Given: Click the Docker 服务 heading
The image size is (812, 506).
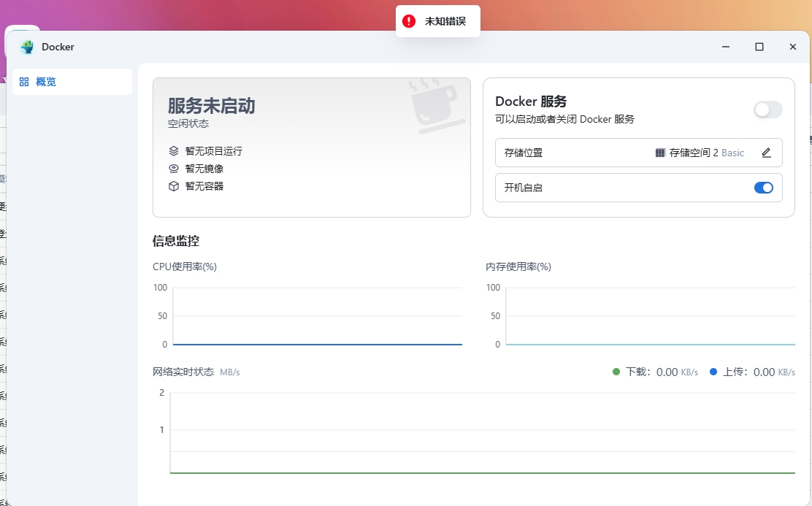Looking at the screenshot, I should [x=531, y=101].
